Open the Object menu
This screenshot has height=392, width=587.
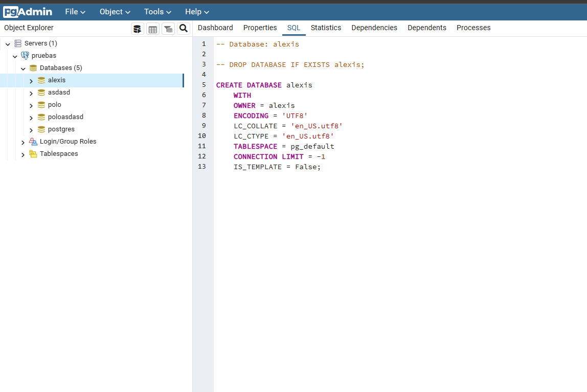tap(115, 12)
